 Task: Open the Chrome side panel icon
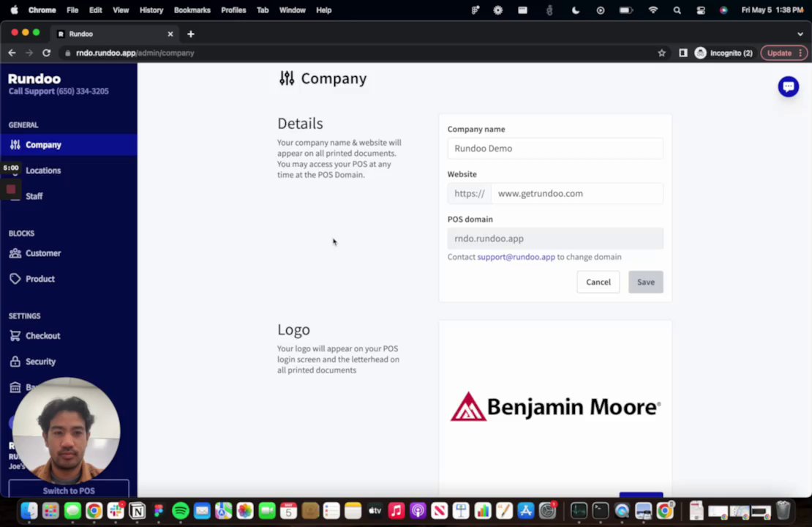click(x=683, y=53)
